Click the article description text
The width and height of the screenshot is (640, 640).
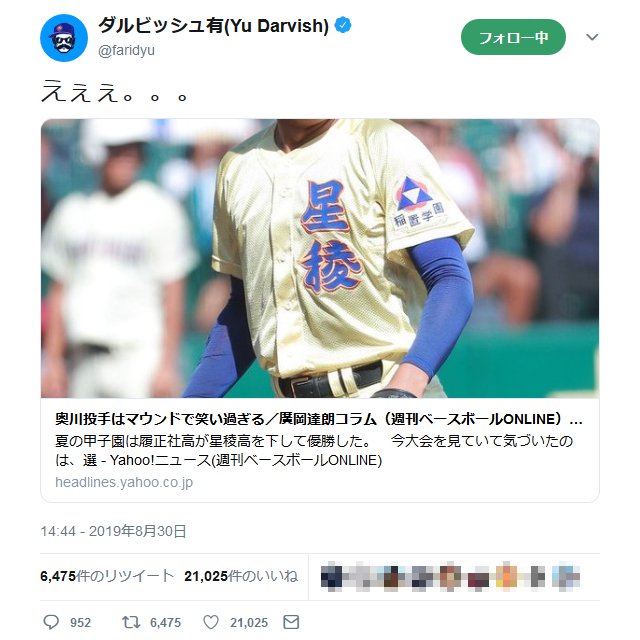[314, 450]
